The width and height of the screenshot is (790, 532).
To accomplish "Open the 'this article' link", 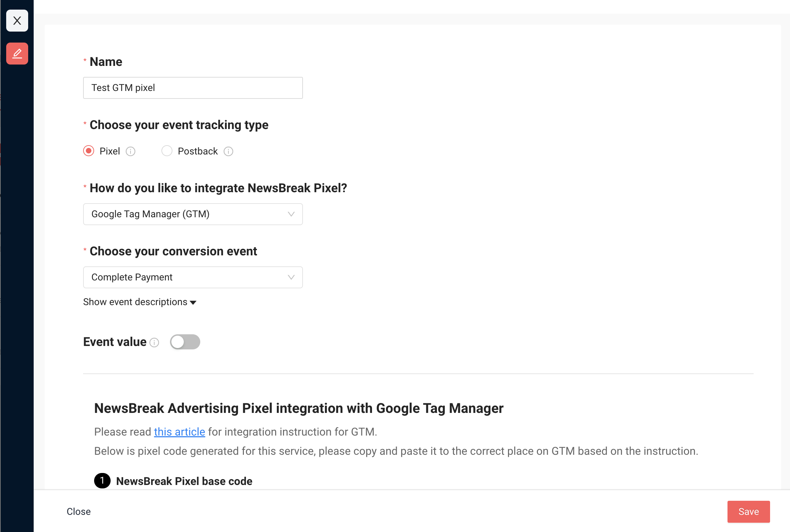I will [179, 432].
